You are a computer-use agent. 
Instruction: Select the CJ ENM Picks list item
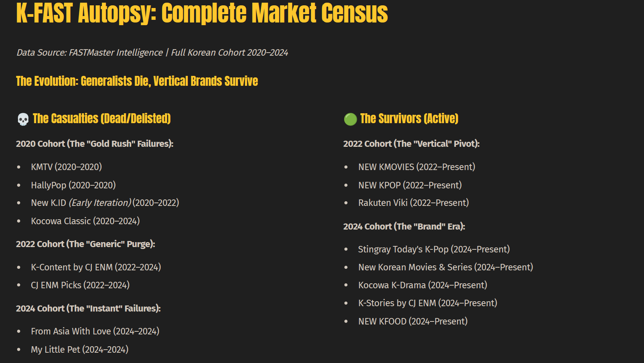80,285
